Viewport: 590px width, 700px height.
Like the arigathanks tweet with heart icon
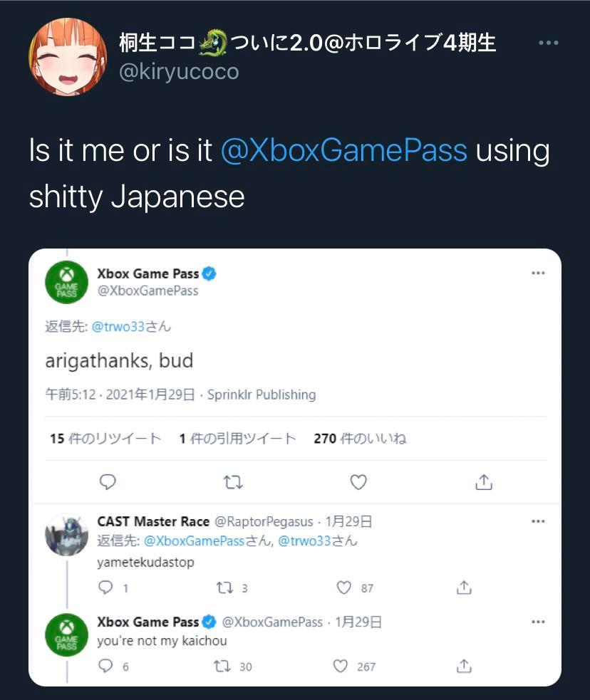tap(358, 483)
